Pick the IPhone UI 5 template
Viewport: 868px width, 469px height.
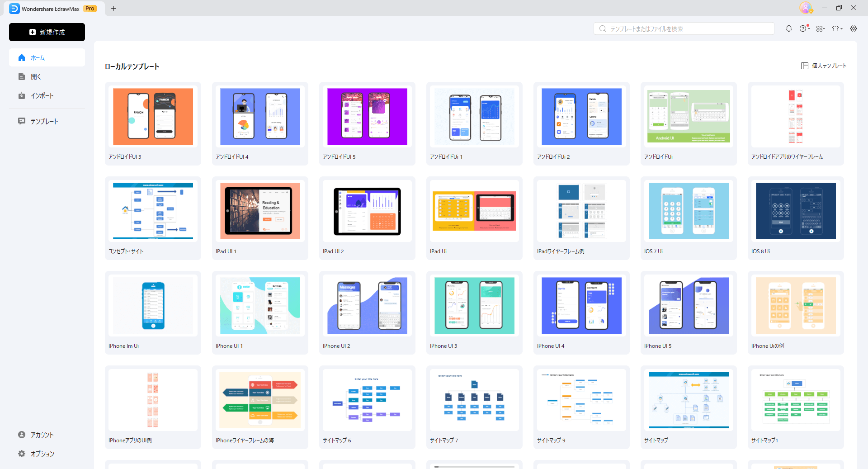(x=689, y=313)
